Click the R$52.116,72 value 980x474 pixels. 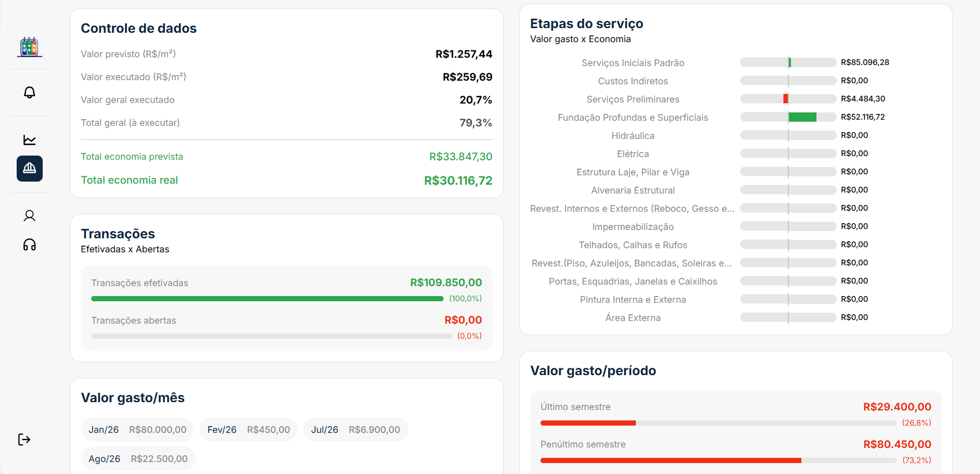[x=863, y=117]
